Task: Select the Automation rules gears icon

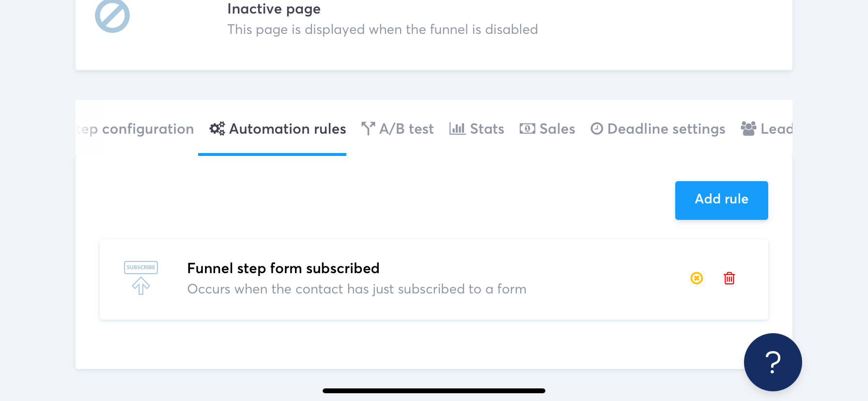Action: (x=217, y=128)
